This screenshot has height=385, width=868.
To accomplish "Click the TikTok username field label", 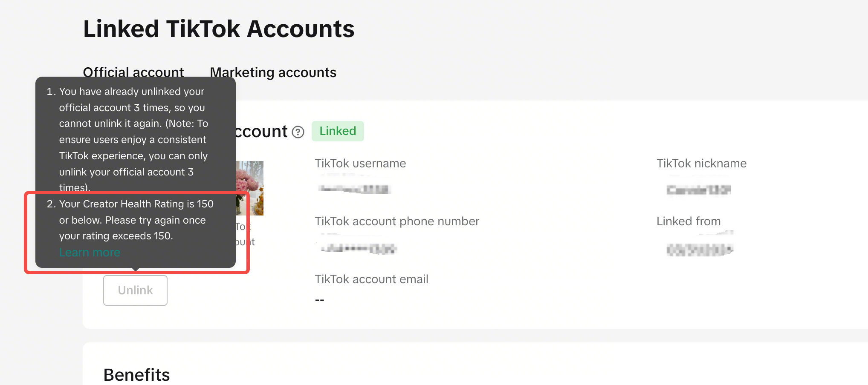I will point(360,164).
